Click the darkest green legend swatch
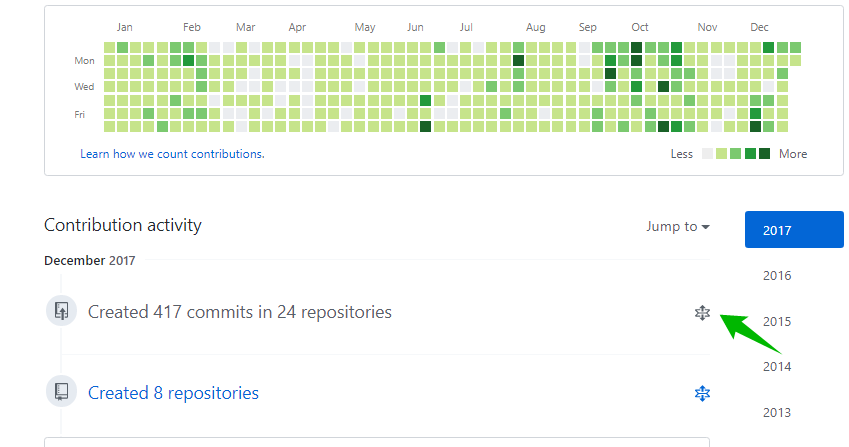849x447 pixels. tap(765, 154)
